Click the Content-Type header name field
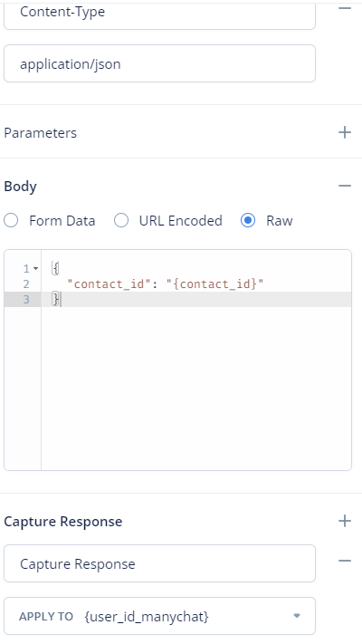 point(159,14)
